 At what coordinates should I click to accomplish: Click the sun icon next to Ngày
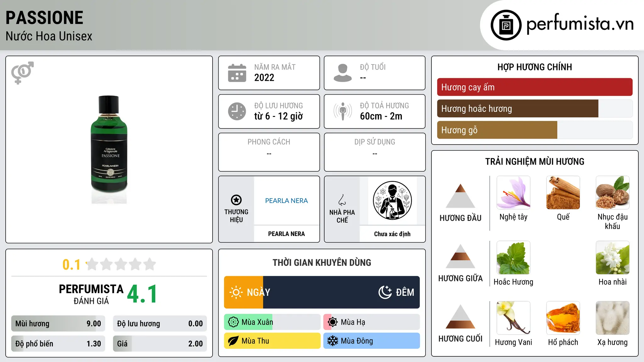(236, 292)
